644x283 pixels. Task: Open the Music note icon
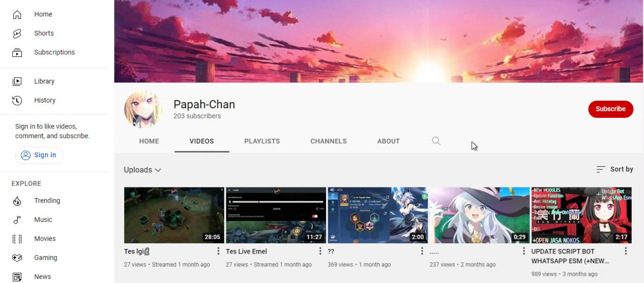coord(17,220)
